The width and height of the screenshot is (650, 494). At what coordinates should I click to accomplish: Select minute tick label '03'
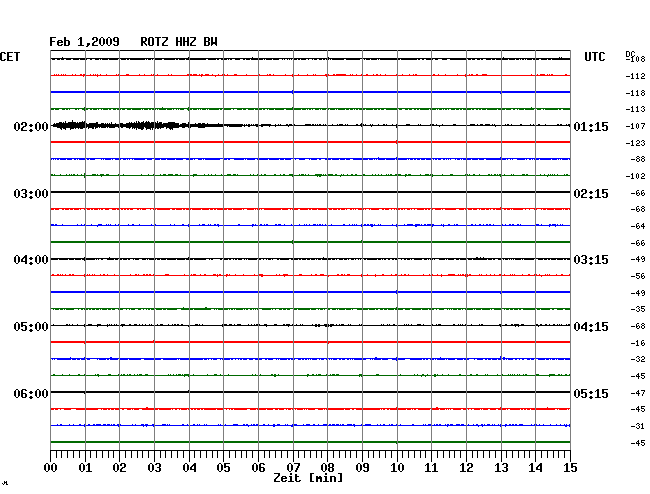pyautogui.click(x=154, y=468)
